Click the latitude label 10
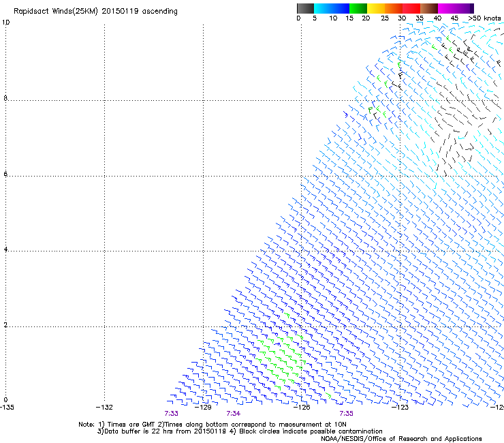Screen dimensions: 504x443 tap(5, 22)
